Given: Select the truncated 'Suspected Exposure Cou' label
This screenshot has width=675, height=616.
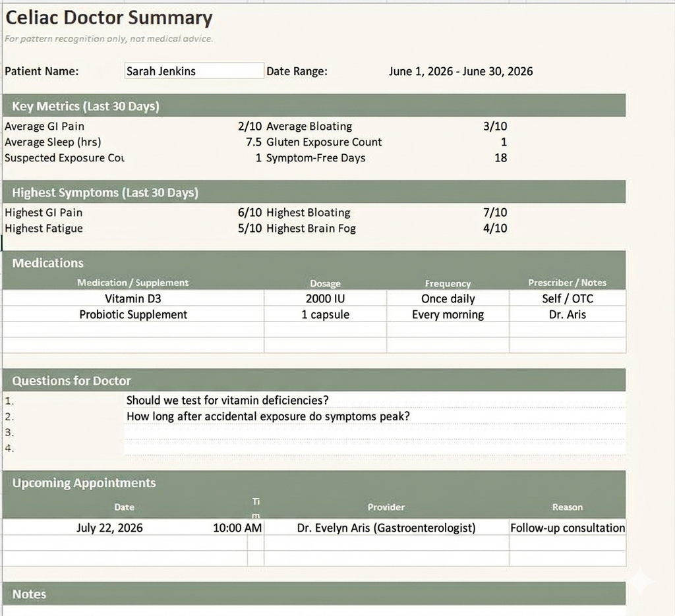Looking at the screenshot, I should point(65,158).
